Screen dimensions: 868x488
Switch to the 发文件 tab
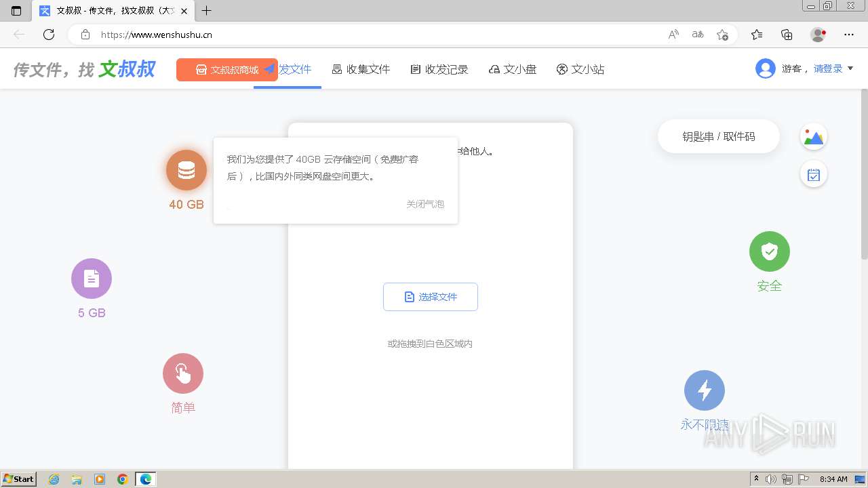coord(288,69)
